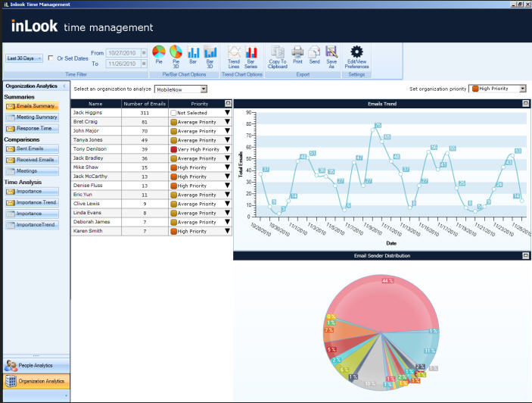Screen dimensions: 532x403
Task: Maximize the Email Sender Distribution panel
Action: (x=525, y=255)
